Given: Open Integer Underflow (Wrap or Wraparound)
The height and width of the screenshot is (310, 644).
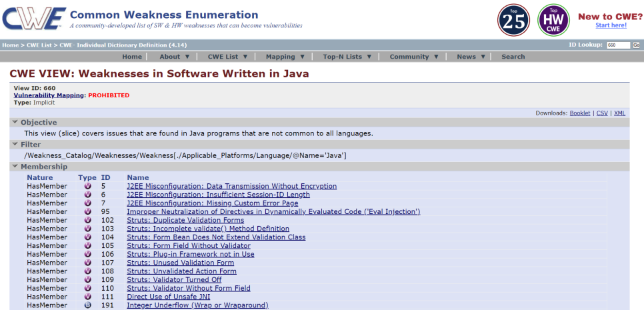Looking at the screenshot, I should tap(197, 305).
